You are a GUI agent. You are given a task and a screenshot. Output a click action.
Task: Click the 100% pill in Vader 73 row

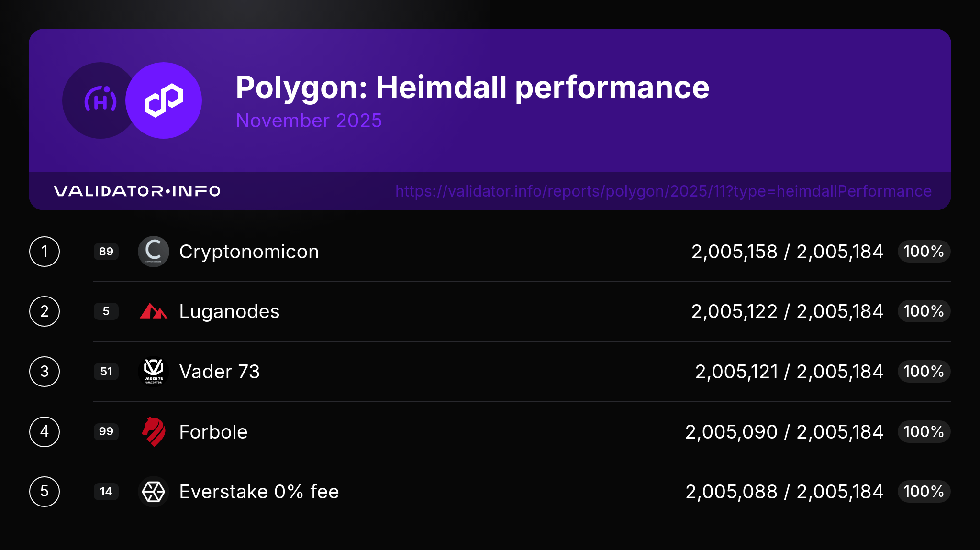[x=924, y=372]
